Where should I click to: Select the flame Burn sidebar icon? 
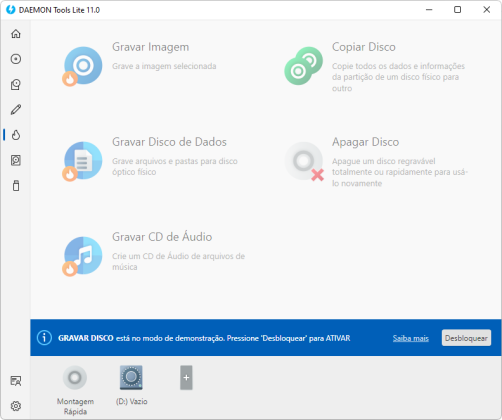pos(16,135)
